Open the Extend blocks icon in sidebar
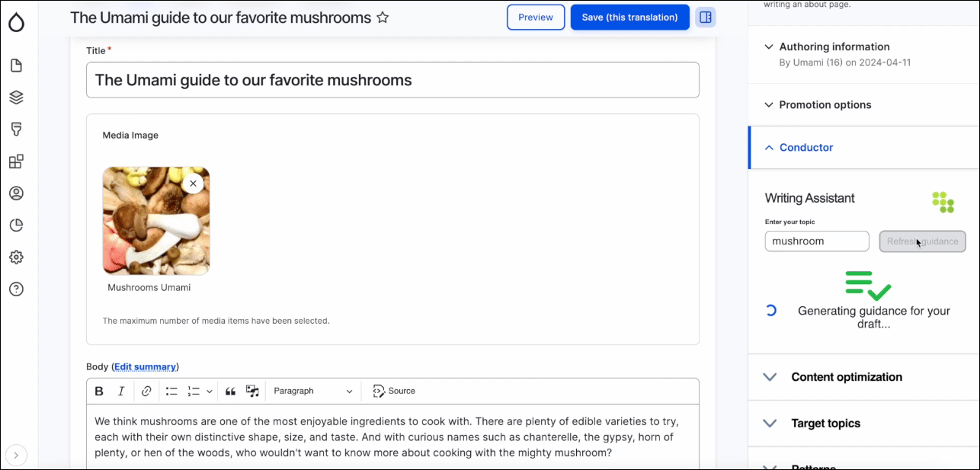This screenshot has width=980, height=470. tap(16, 161)
